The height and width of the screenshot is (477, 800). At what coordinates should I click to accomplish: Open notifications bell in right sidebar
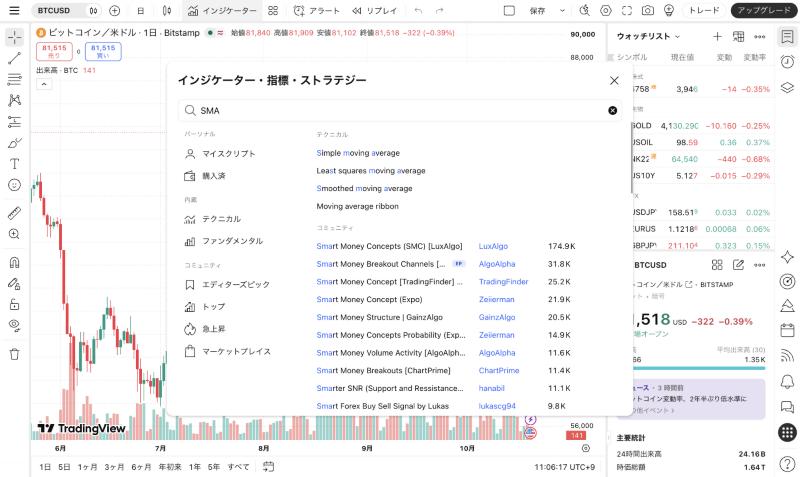coord(787,381)
